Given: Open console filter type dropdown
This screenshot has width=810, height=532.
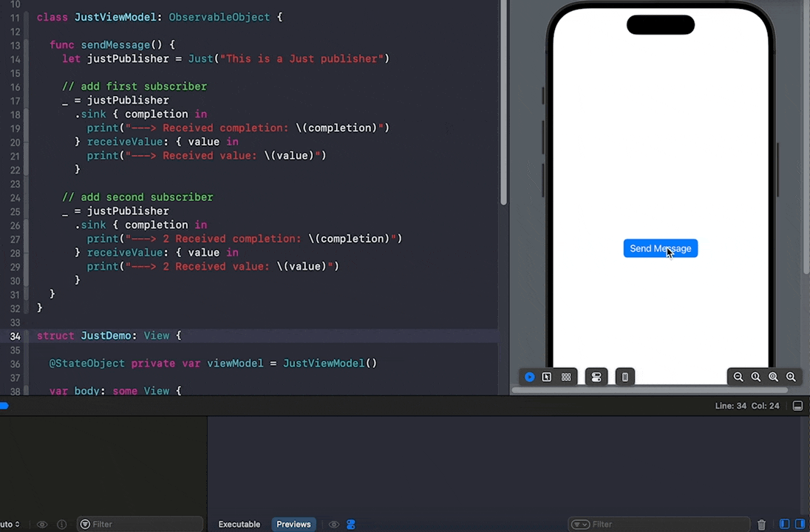Looking at the screenshot, I should click(x=580, y=525).
